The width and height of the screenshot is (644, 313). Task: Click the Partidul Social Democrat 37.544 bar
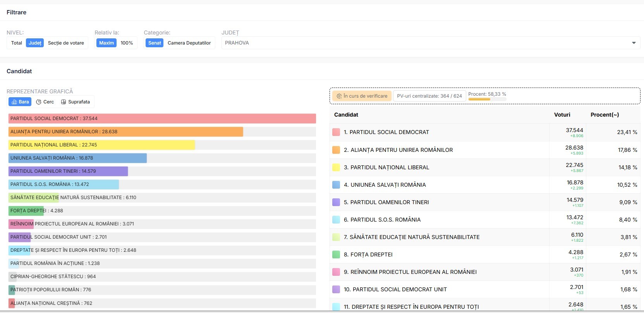tap(162, 119)
